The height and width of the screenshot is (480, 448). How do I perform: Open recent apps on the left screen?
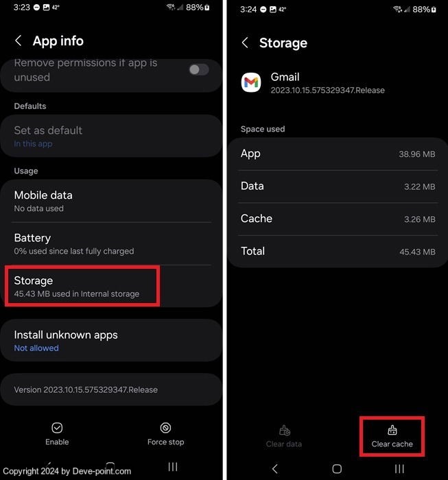point(173,466)
